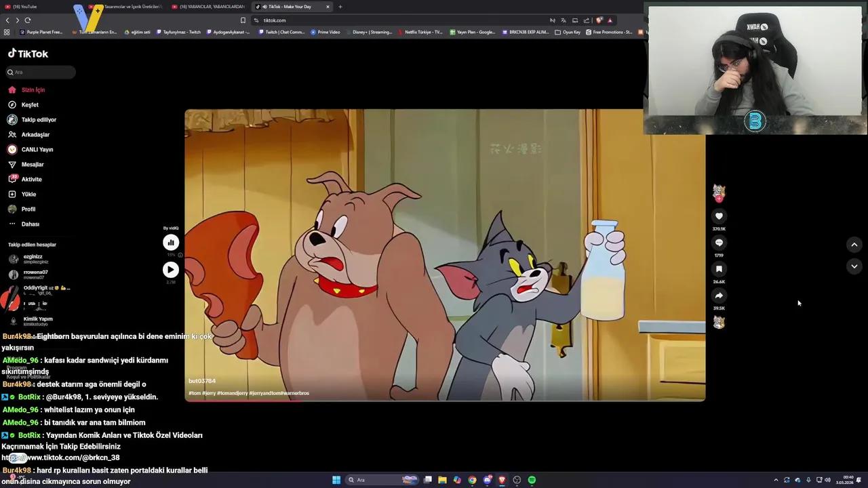Reload the TikTok page

click(28, 20)
